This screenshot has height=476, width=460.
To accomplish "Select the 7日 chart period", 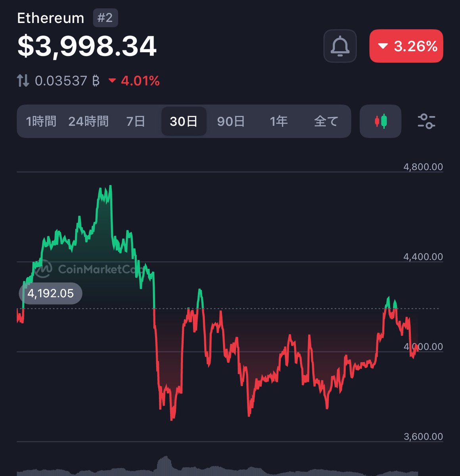I will [135, 122].
